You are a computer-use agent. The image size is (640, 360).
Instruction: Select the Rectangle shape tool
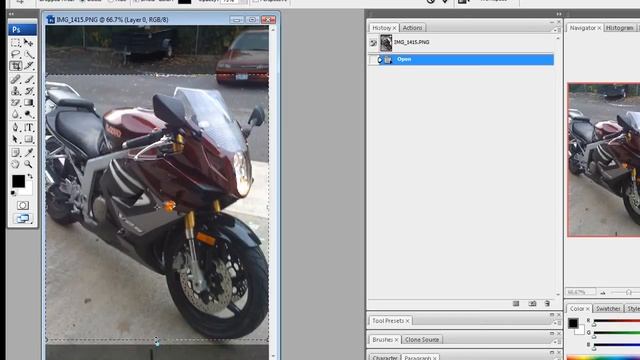[x=29, y=139]
